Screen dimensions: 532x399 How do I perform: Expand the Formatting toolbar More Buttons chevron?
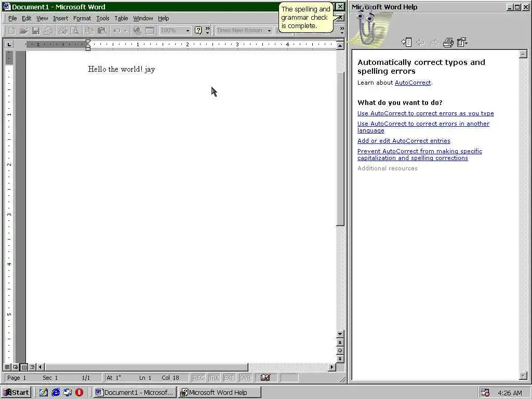pos(342,31)
